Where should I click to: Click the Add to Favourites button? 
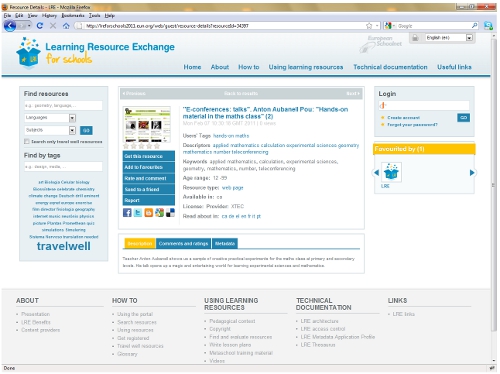click(149, 167)
